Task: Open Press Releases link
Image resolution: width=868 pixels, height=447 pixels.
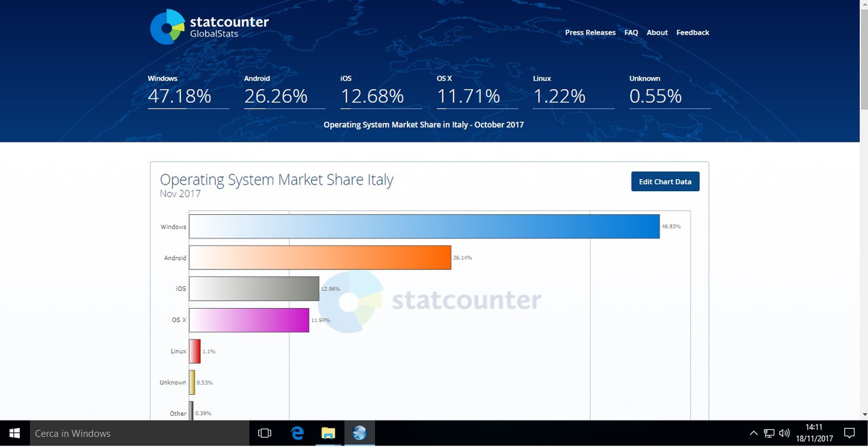Action: (590, 33)
